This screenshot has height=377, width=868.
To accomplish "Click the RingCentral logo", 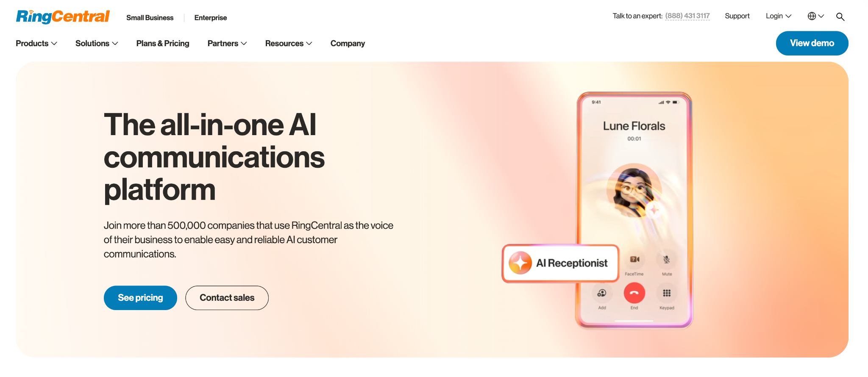I will [x=63, y=17].
